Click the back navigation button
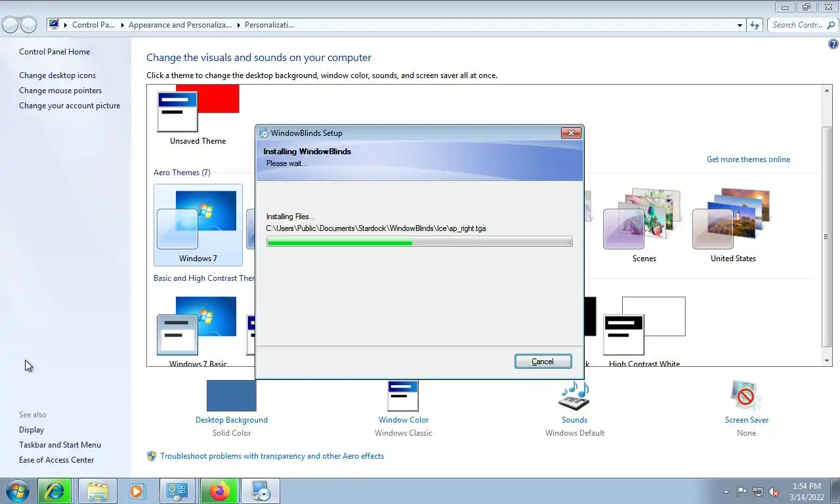840x504 pixels. [x=10, y=25]
